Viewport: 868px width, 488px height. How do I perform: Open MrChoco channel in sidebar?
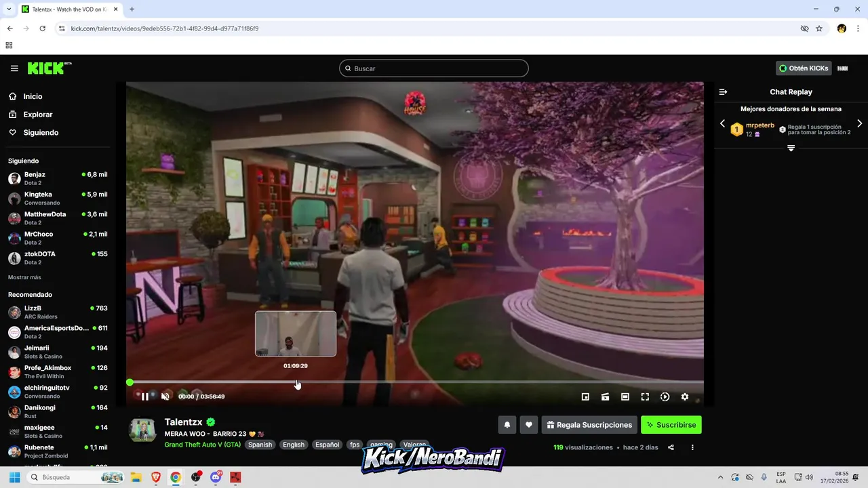(x=58, y=238)
